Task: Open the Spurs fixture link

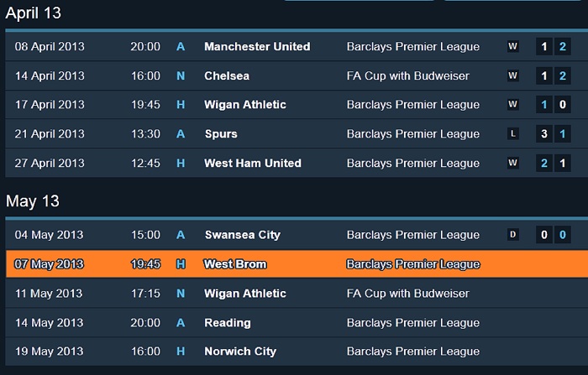Action: pyautogui.click(x=221, y=134)
